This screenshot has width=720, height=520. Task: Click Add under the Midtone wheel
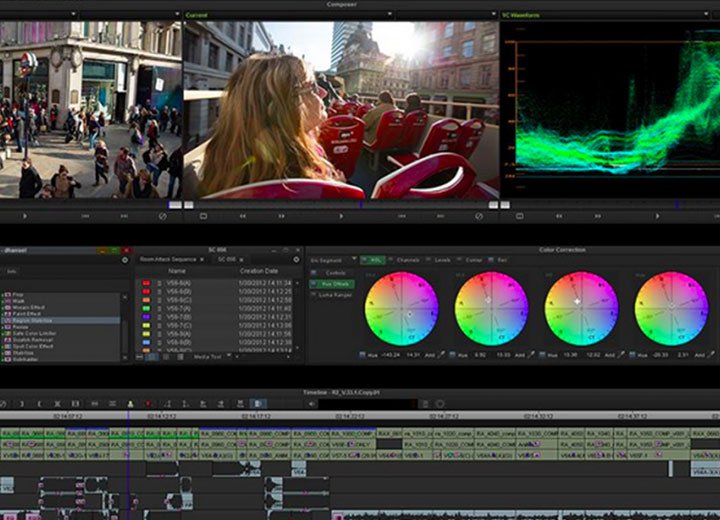click(x=519, y=355)
